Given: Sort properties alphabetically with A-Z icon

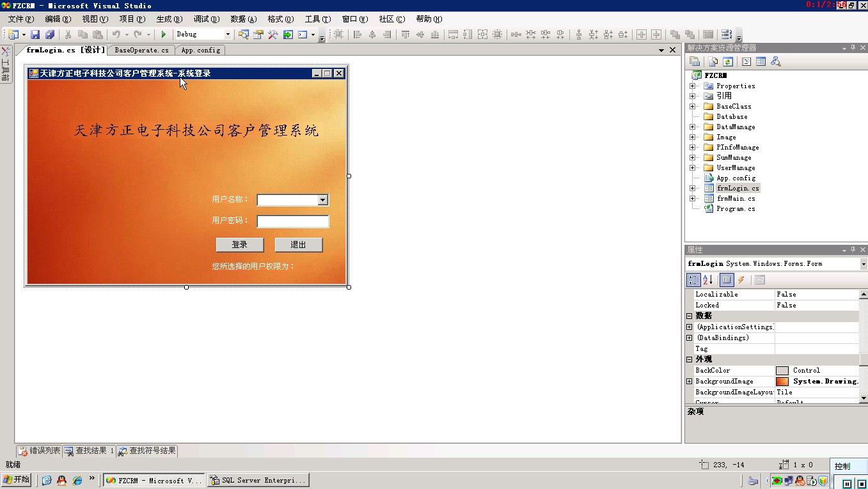Looking at the screenshot, I should coord(708,280).
